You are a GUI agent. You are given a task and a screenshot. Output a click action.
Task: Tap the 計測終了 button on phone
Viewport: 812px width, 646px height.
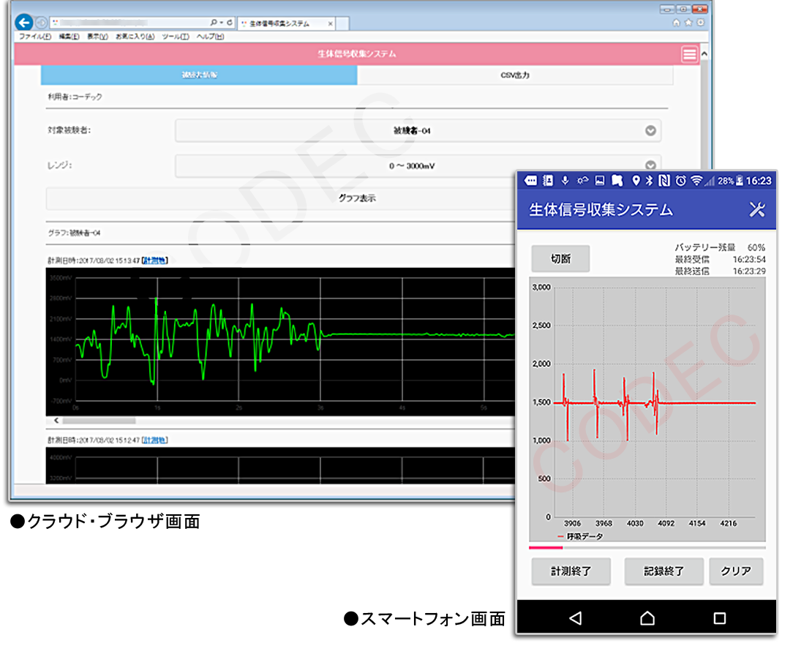(571, 571)
